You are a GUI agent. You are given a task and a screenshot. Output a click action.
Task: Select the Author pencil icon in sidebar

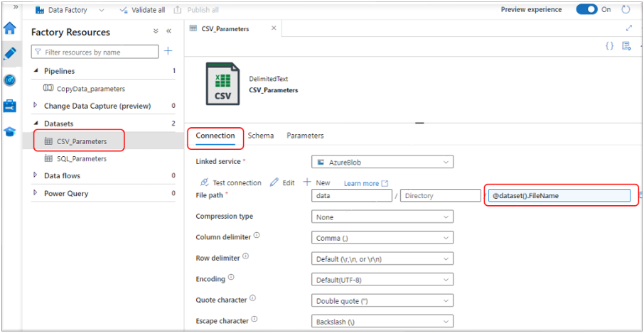click(x=10, y=54)
